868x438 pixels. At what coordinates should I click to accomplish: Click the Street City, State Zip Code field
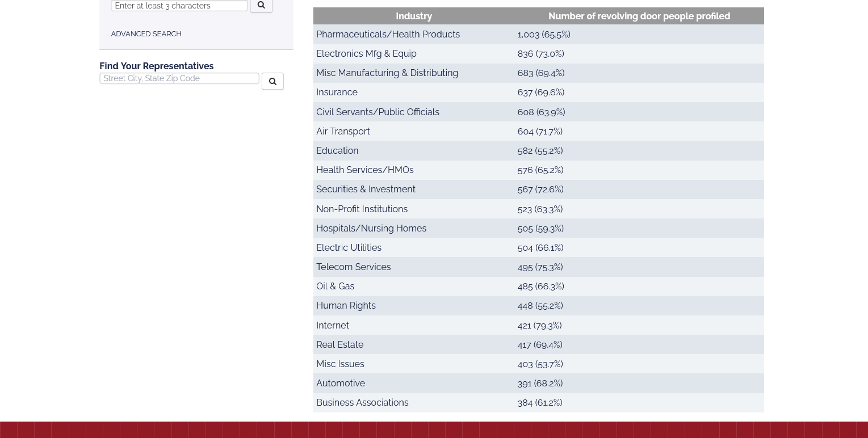179,78
